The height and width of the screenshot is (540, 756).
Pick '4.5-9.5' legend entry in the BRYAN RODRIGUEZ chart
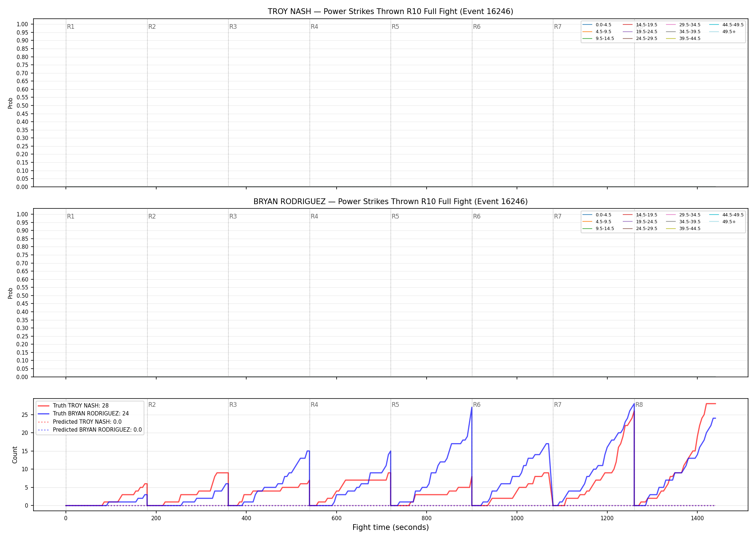(x=597, y=222)
